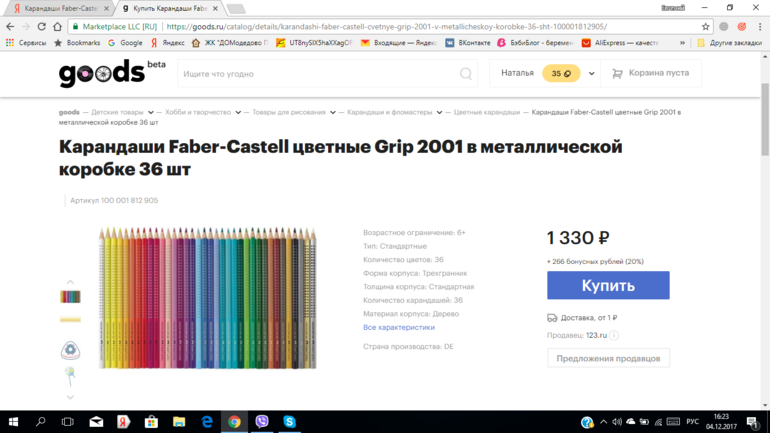Viewport: 770px width, 433px height.
Task: Open the Все характеристики link
Action: coord(398,327)
